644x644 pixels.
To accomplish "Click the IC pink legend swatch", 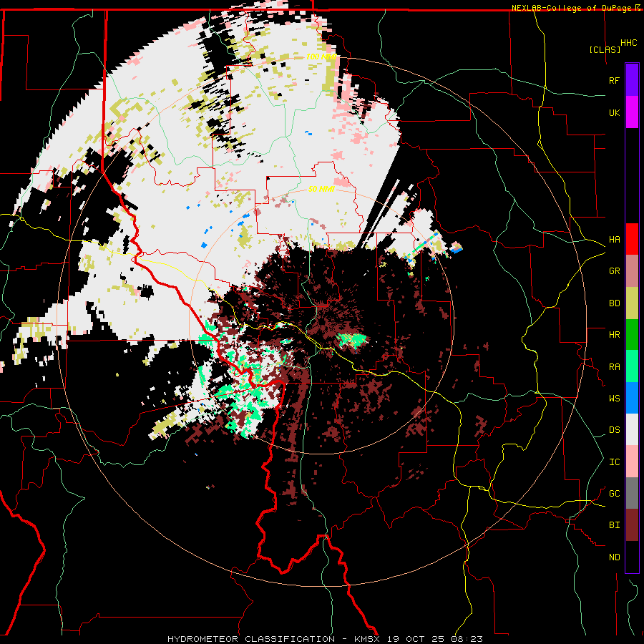I will 632,462.
